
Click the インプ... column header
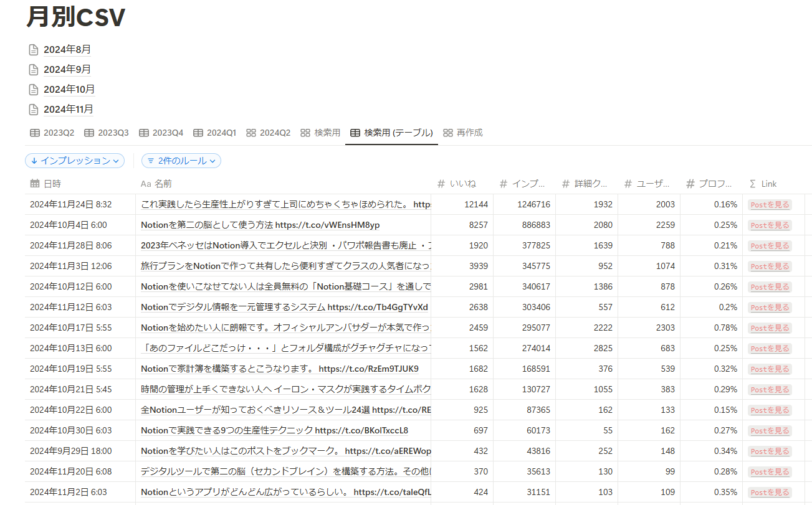click(x=524, y=184)
